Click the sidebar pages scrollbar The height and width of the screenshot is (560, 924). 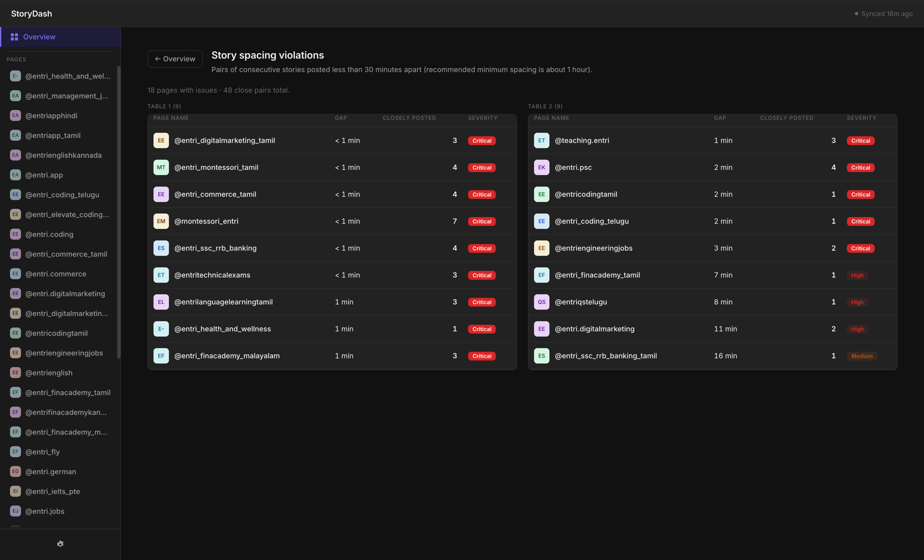click(119, 212)
